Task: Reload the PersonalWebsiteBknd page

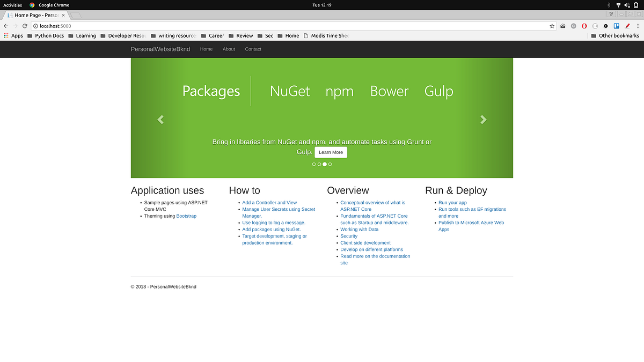Action: [25, 25]
